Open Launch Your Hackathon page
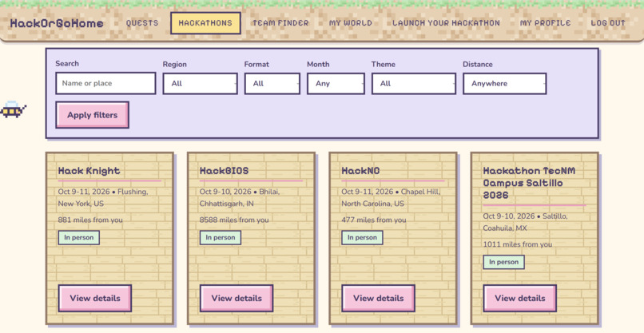The image size is (644, 333). (x=446, y=23)
